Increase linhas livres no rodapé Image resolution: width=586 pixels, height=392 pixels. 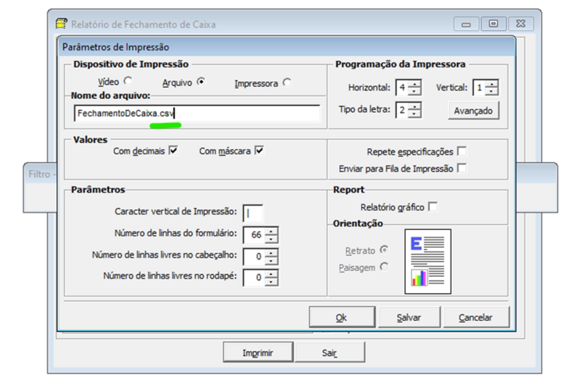pos(271,274)
